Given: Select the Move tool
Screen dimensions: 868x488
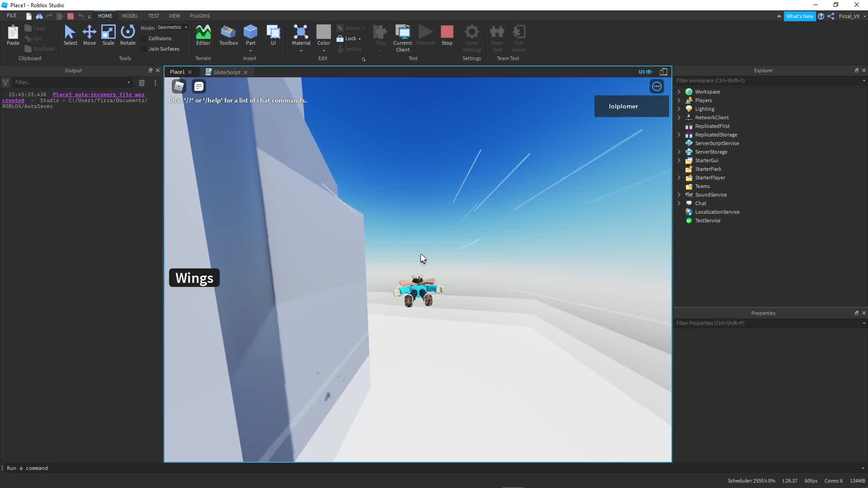Looking at the screenshot, I should click(x=89, y=35).
